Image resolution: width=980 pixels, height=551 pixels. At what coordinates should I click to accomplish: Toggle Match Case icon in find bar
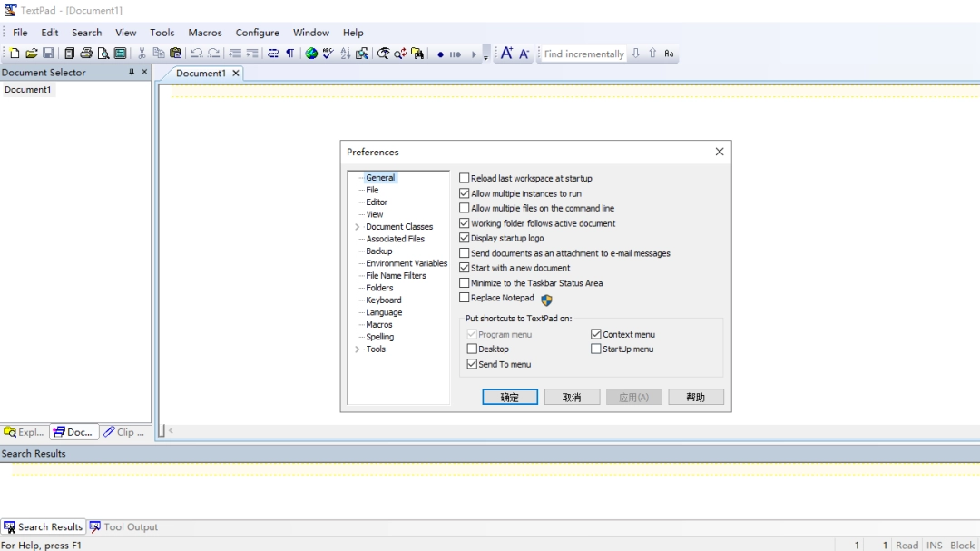tap(670, 54)
